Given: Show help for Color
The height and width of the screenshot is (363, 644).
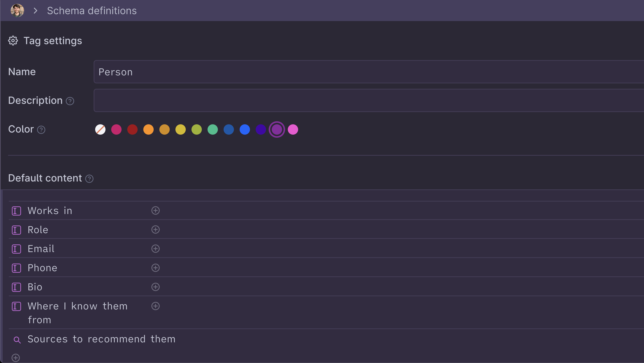Looking at the screenshot, I should [x=41, y=130].
